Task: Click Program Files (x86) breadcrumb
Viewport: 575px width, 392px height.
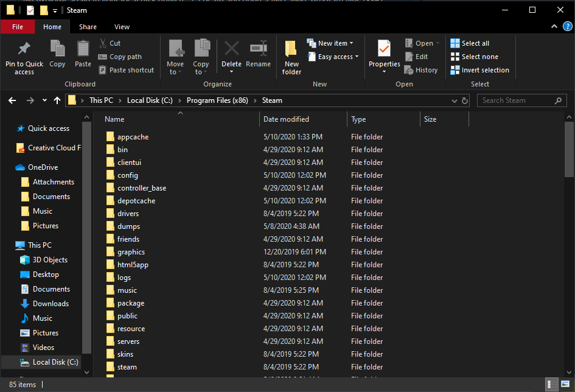Action: click(x=217, y=100)
